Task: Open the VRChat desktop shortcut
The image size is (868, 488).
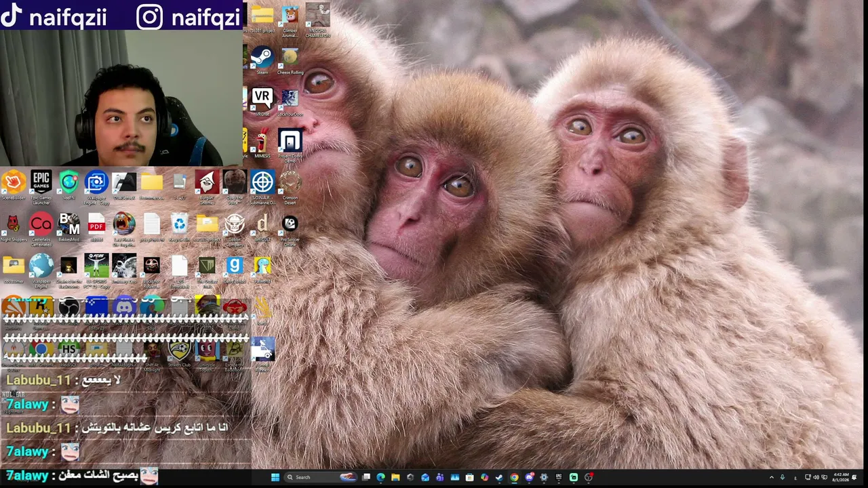Action: (262, 101)
